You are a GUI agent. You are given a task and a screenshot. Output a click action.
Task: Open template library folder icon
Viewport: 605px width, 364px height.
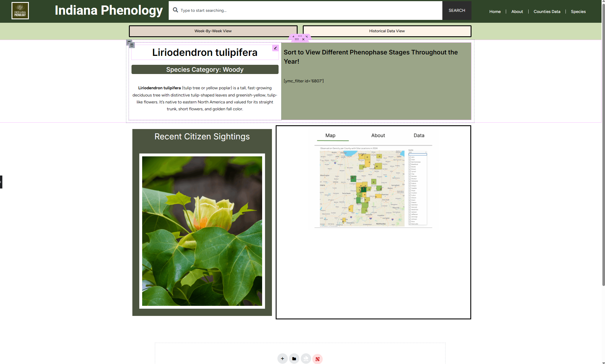(x=294, y=359)
